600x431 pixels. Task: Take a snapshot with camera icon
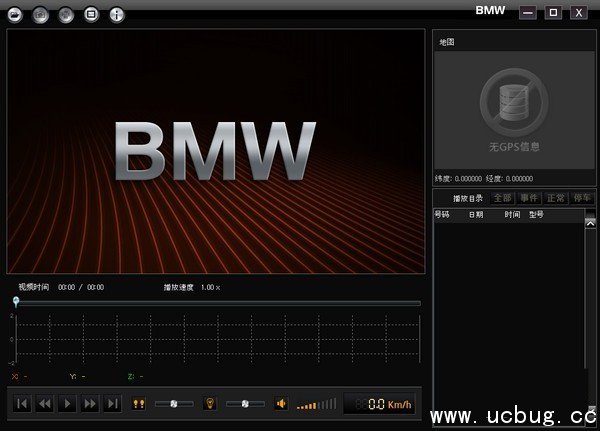[x=41, y=15]
